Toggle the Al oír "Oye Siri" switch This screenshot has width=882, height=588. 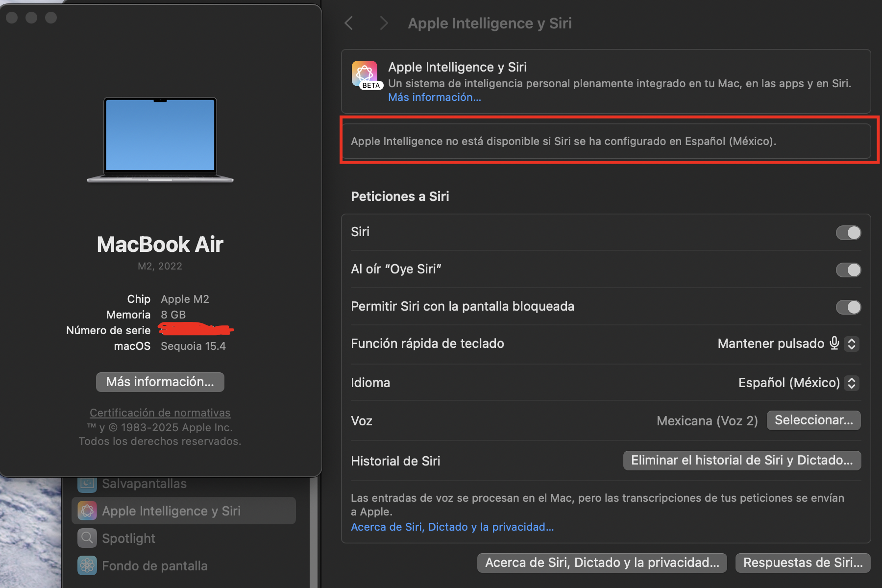pos(848,270)
